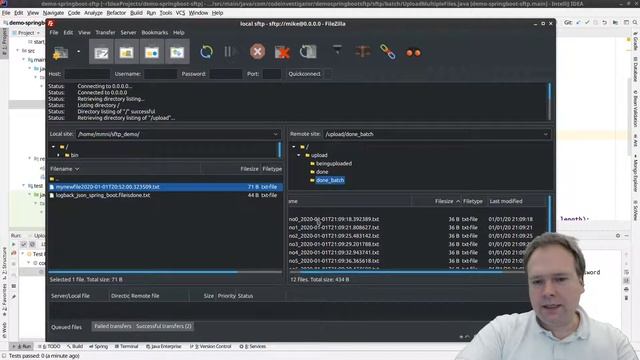Click the Port input field
The height and width of the screenshot is (360, 640).
tap(272, 74)
